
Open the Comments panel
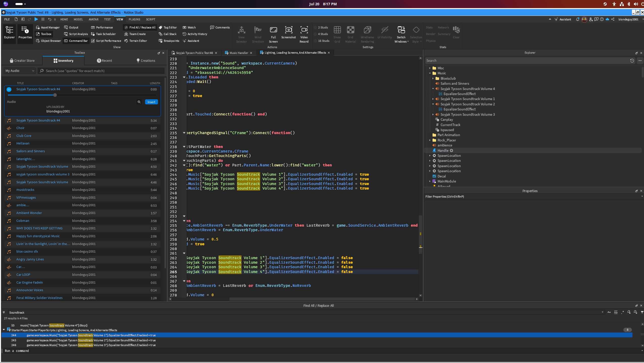tap(220, 27)
